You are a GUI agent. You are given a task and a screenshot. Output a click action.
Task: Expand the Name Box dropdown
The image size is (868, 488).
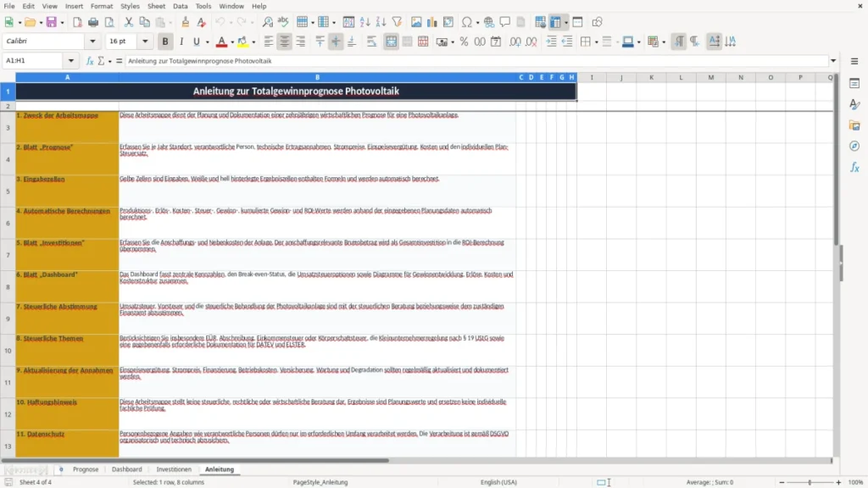tap(71, 61)
